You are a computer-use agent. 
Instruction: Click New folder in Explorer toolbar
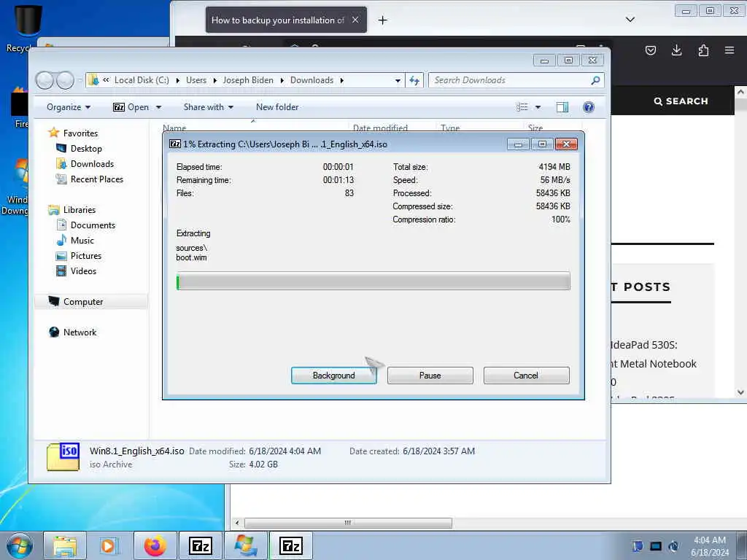point(277,107)
